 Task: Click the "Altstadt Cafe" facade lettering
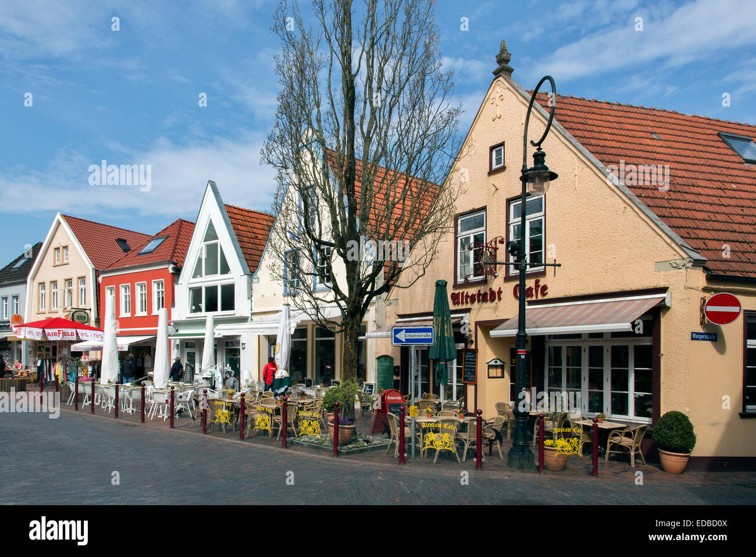coord(499,293)
